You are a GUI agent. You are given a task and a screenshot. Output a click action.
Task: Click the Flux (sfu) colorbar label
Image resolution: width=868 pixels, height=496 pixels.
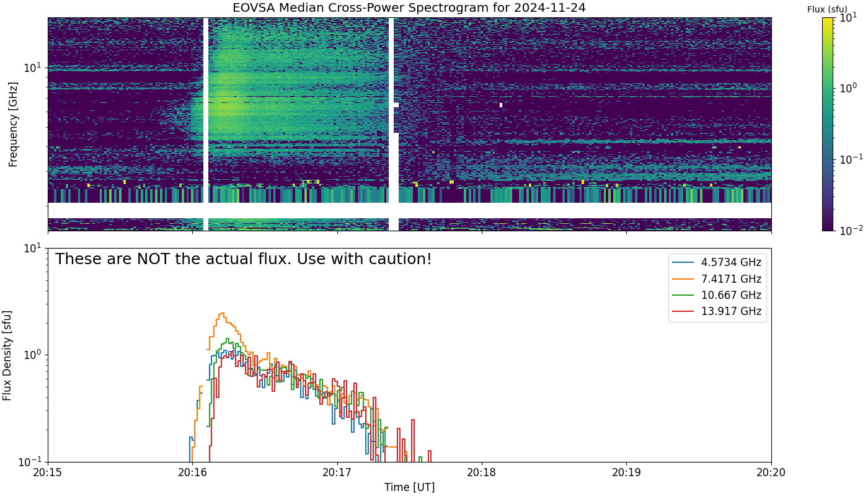pyautogui.click(x=827, y=9)
